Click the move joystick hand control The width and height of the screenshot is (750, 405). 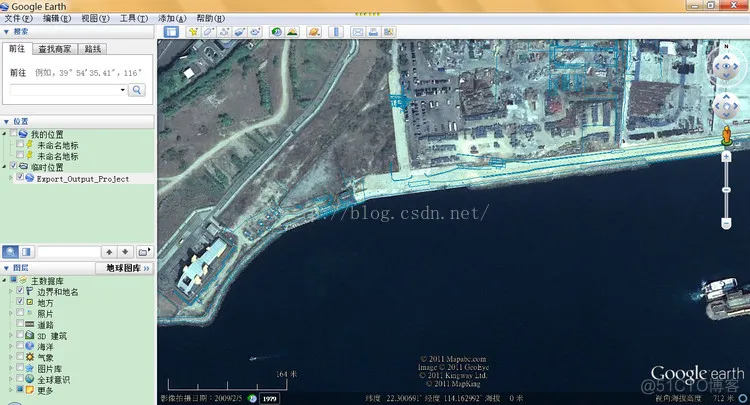[726, 106]
